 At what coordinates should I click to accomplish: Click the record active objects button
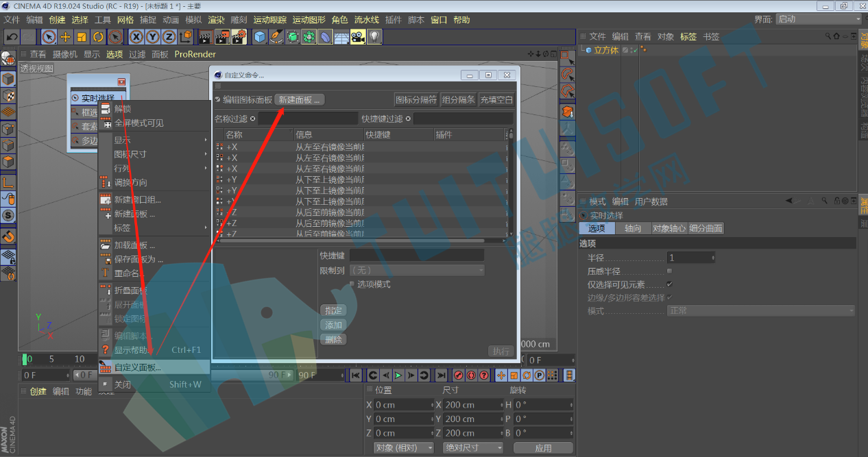[459, 375]
